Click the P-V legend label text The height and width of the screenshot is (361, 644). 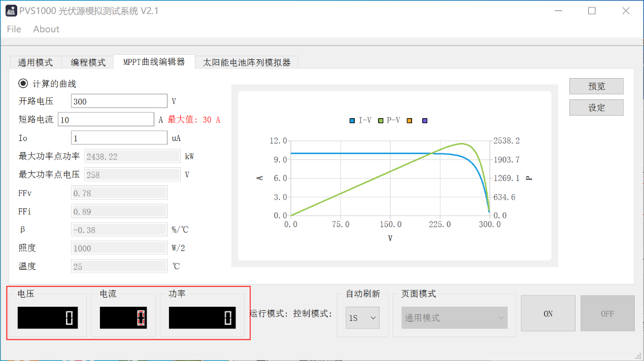tap(393, 121)
